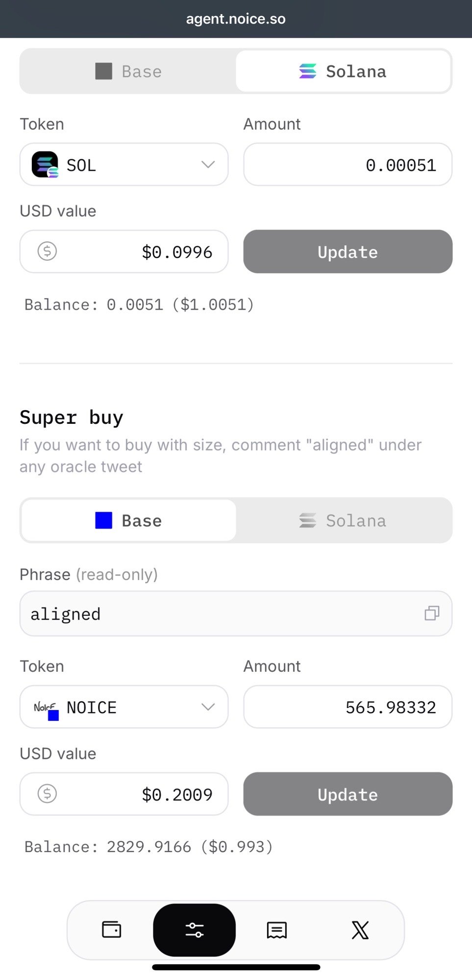Image resolution: width=472 pixels, height=980 pixels.
Task: Tap the dollar icon in the SOL USD value field
Action: [48, 251]
